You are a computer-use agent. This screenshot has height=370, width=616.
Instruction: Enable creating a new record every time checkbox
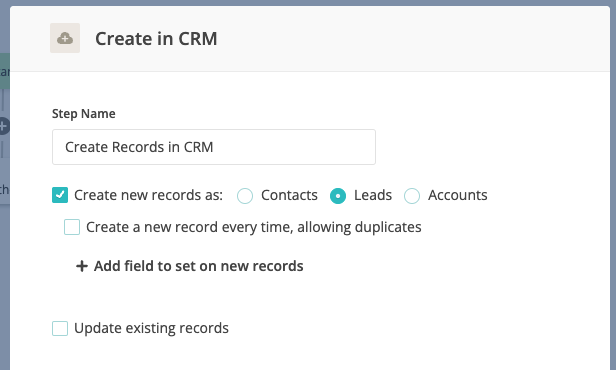72,227
